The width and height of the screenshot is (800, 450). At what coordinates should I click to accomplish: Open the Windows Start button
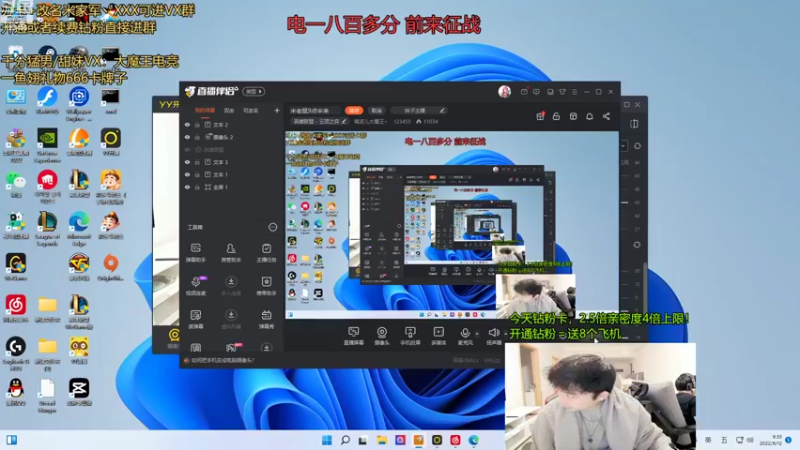pos(327,440)
